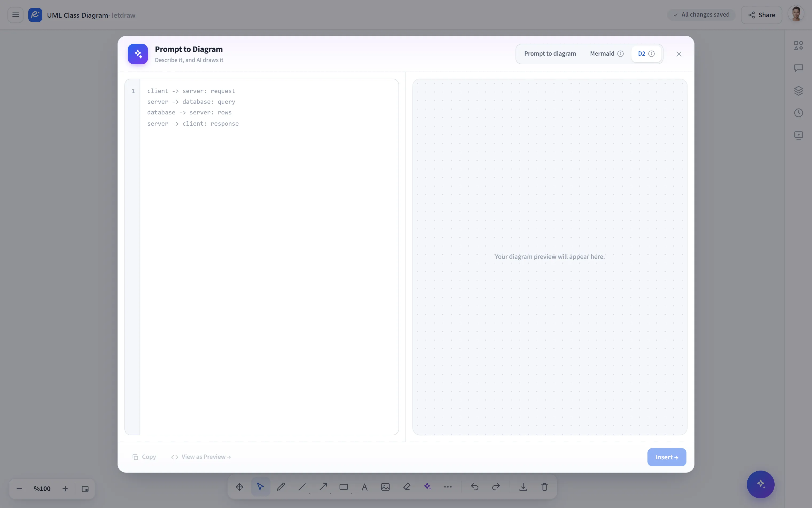Image resolution: width=812 pixels, height=508 pixels.
Task: Open the version history clock icon
Action: 798,113
